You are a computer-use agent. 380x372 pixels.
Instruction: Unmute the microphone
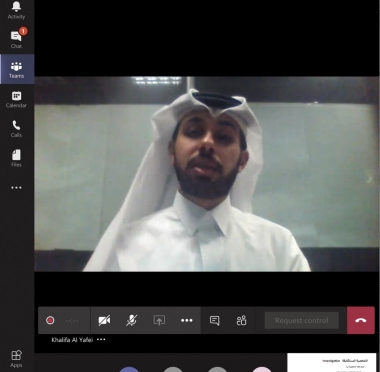click(132, 321)
